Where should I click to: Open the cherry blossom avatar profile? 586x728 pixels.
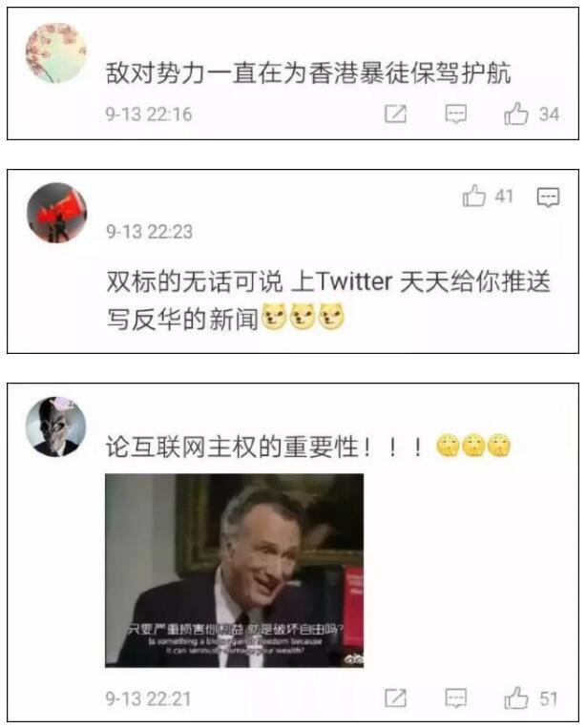pos(56,53)
